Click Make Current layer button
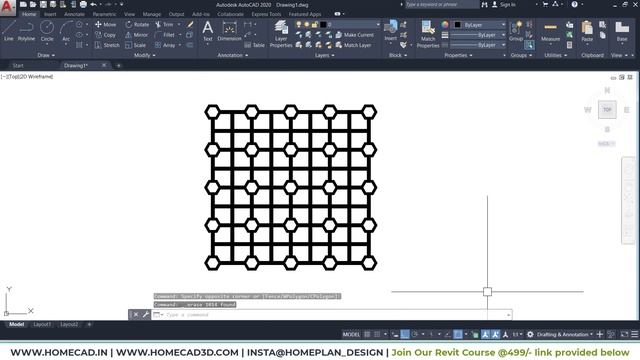This screenshot has width=640, height=360. click(355, 35)
